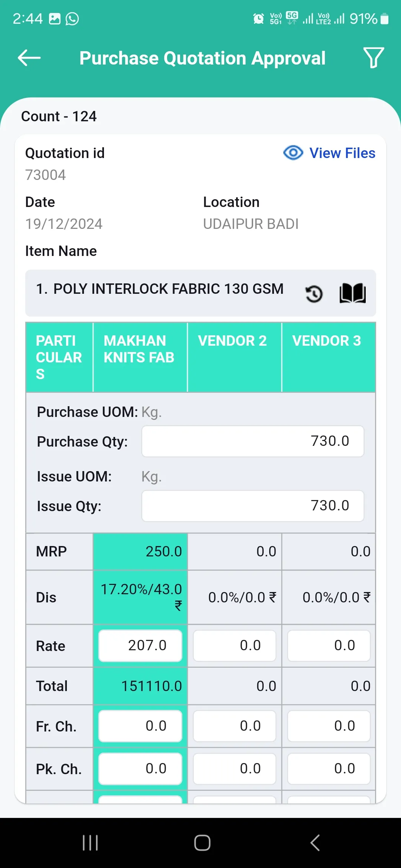Tap location UDAIPUR BADI
The image size is (401, 868).
pyautogui.click(x=251, y=224)
